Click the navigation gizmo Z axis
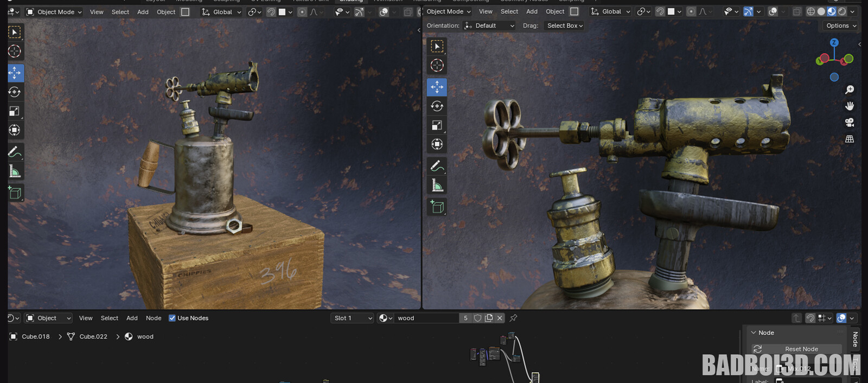Screen dimensions: 868x383 834,42
